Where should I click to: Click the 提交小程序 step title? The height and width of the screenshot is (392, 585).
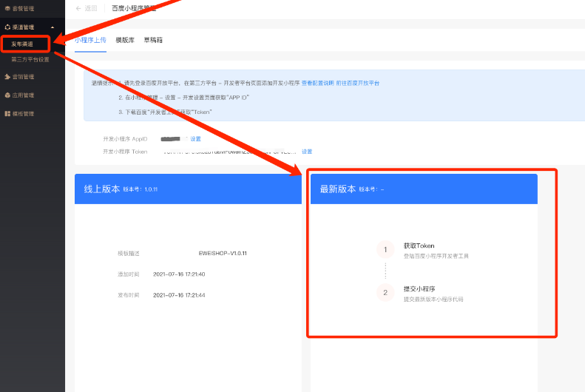point(419,288)
